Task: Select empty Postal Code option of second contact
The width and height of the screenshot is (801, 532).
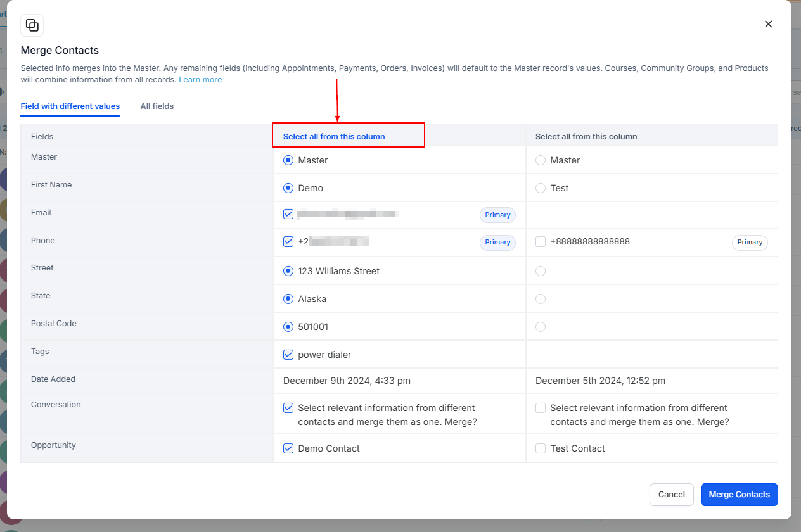Action: click(541, 327)
